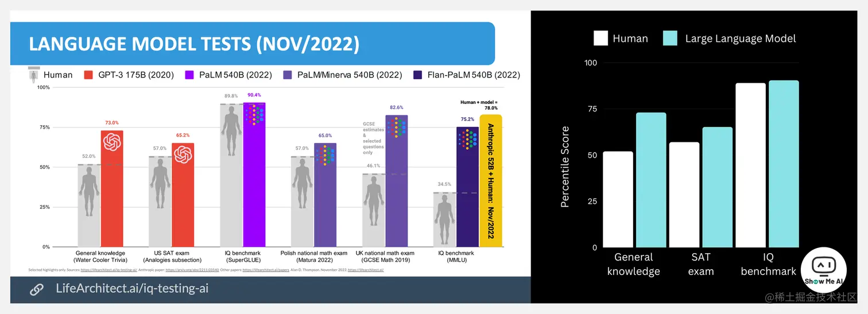
Task: Click the PaLM/Minerva 540B legend swatch
Action: [287, 75]
